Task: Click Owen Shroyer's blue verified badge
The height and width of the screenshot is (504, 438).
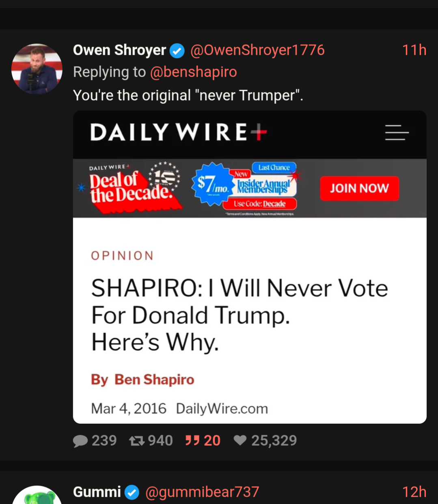Action: coord(177,51)
